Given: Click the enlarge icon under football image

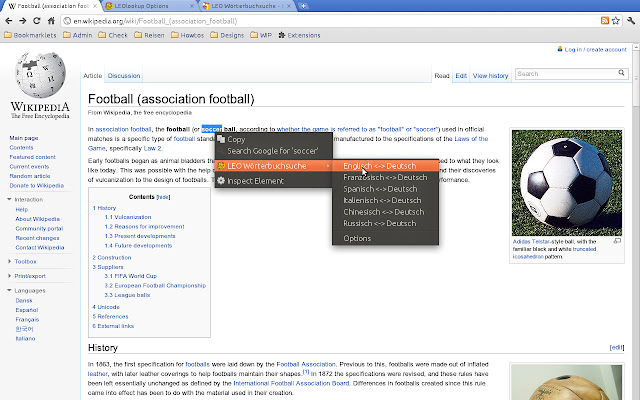Looking at the screenshot, I should point(617,241).
